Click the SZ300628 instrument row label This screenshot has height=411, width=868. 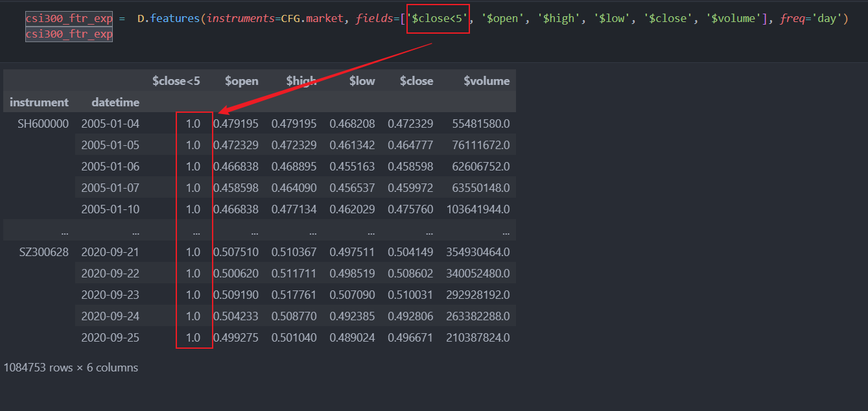pos(43,252)
